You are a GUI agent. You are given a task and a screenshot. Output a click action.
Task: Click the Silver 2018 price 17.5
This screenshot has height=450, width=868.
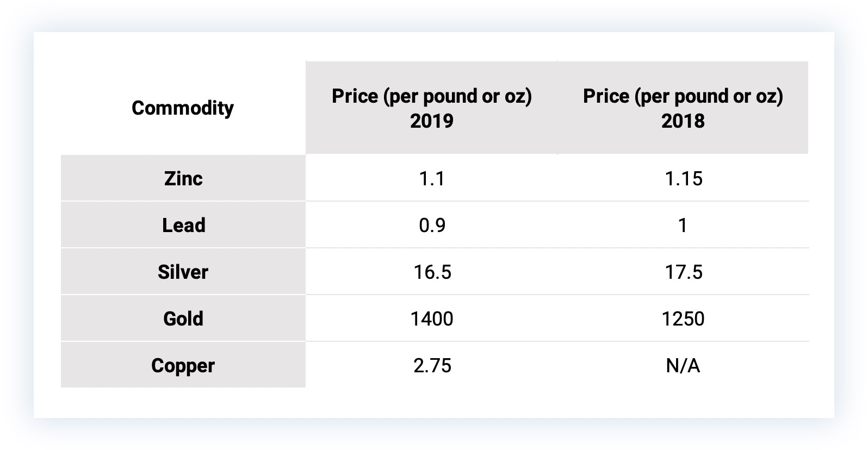(x=684, y=272)
